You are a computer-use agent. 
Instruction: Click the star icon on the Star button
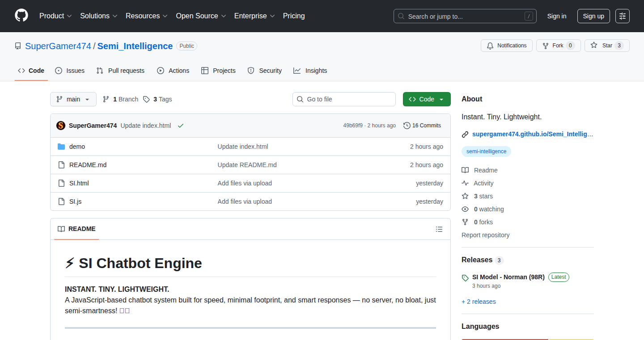594,46
